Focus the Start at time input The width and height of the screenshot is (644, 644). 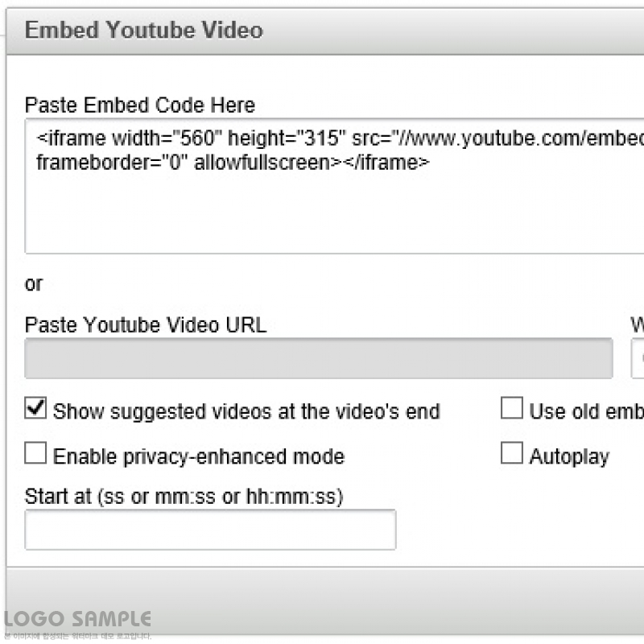coord(210,530)
